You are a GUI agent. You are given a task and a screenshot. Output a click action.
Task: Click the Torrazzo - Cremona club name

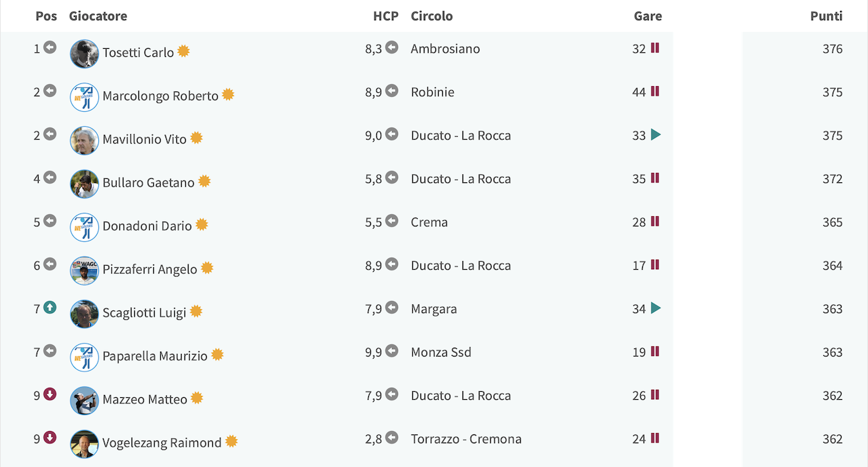(x=467, y=439)
